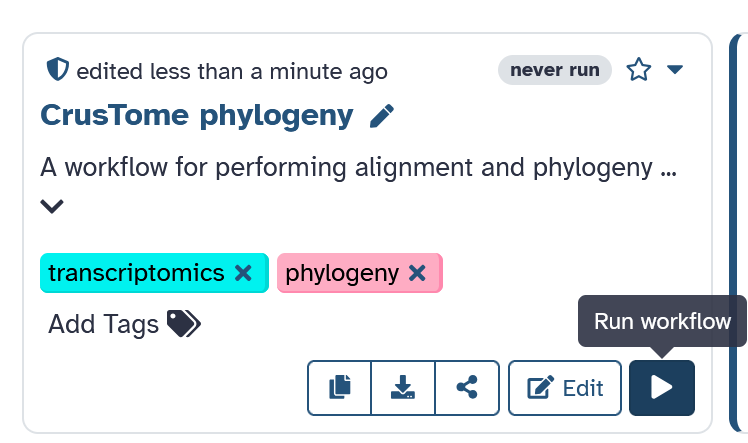Viewport: 748px width, 443px height.
Task: Click the pencil icon to rename workflow
Action: [382, 117]
